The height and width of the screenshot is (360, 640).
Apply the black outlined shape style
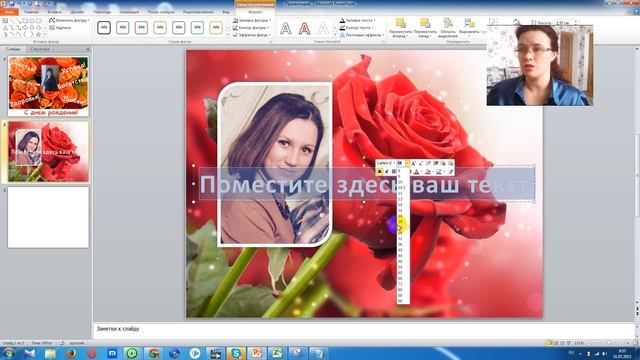104,28
